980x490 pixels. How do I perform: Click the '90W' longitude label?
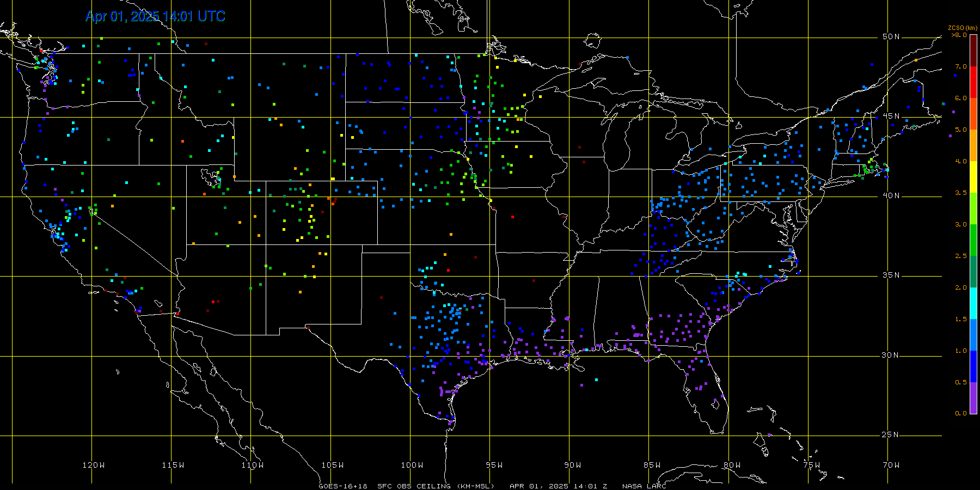[x=573, y=465]
